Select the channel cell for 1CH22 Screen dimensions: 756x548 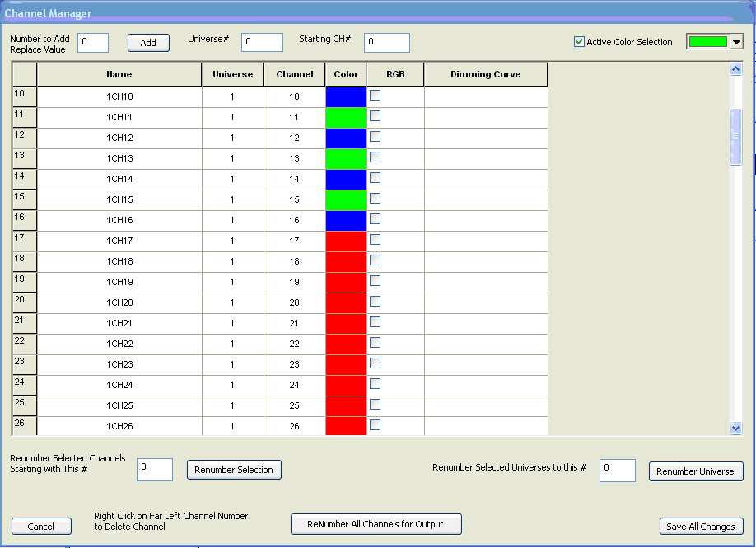pos(295,344)
